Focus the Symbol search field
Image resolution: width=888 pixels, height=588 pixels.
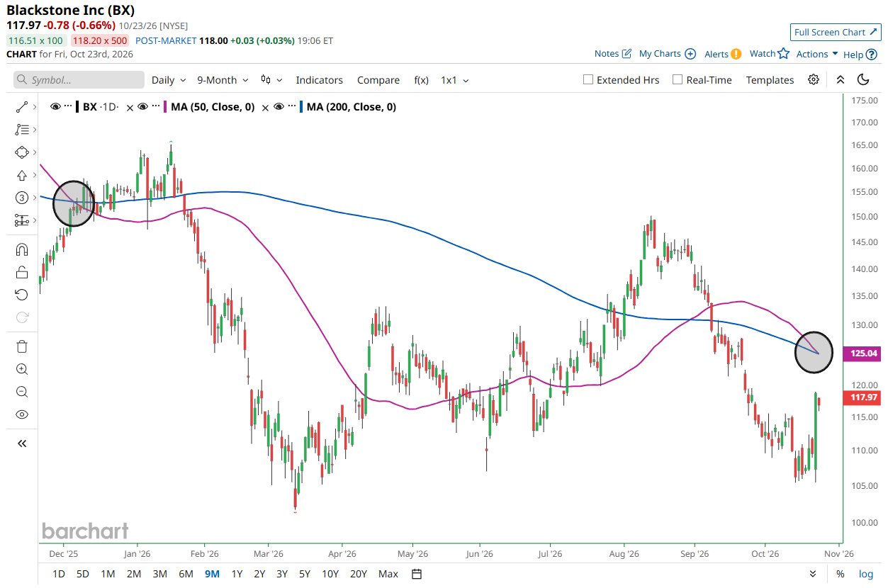[x=79, y=80]
